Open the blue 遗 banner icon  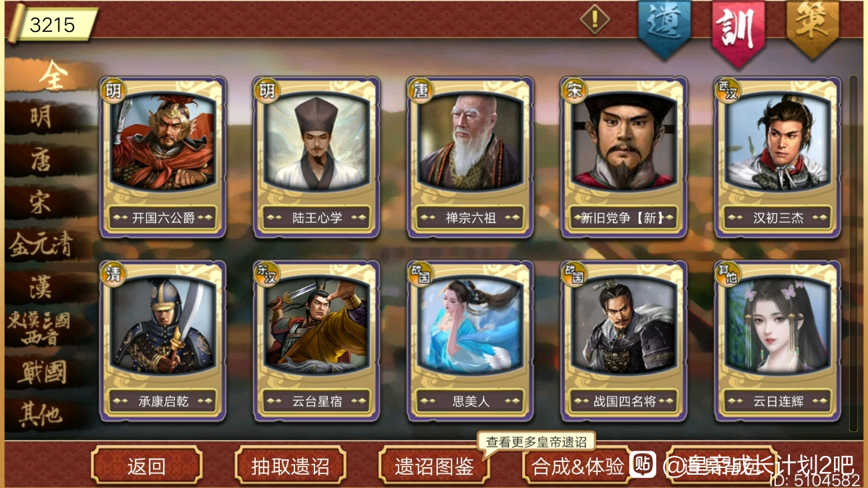click(x=663, y=27)
